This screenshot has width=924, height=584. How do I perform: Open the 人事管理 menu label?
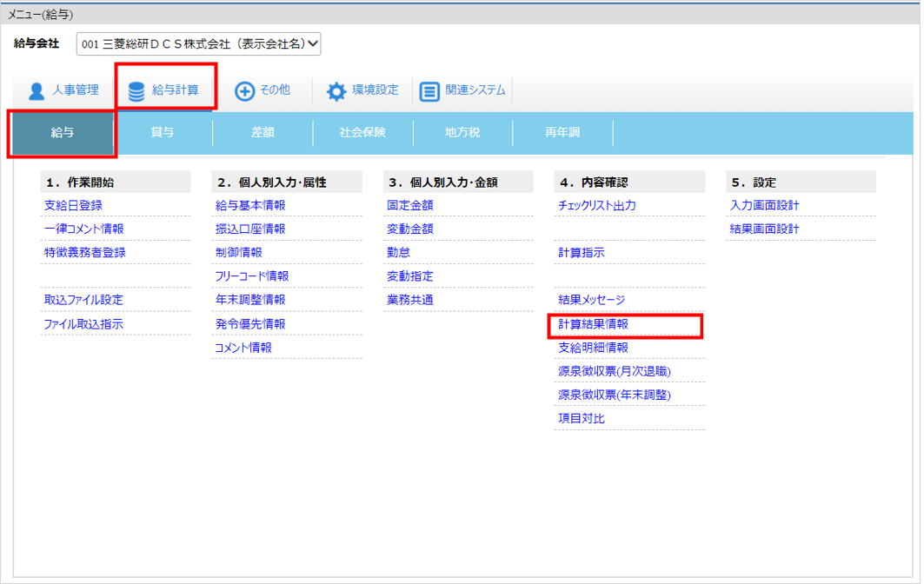76,90
